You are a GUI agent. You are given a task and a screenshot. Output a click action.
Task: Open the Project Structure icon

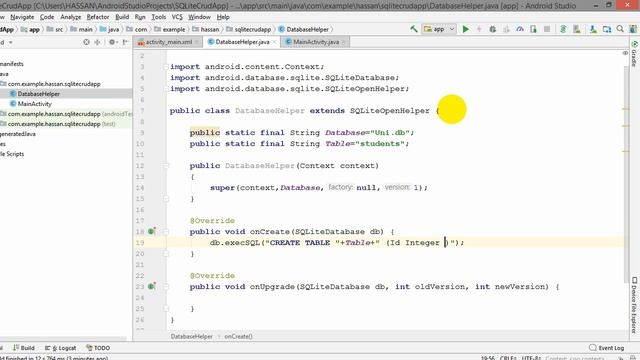coord(607,29)
